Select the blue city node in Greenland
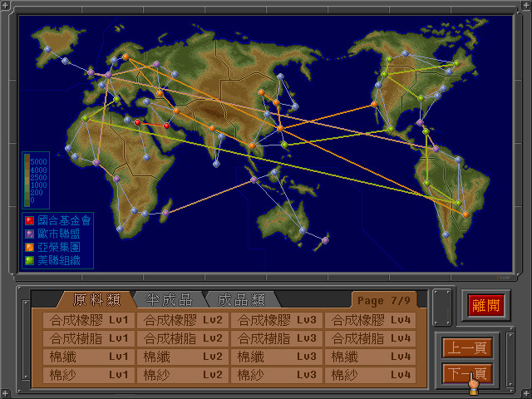The height and width of the screenshot is (399, 532). coord(48,50)
